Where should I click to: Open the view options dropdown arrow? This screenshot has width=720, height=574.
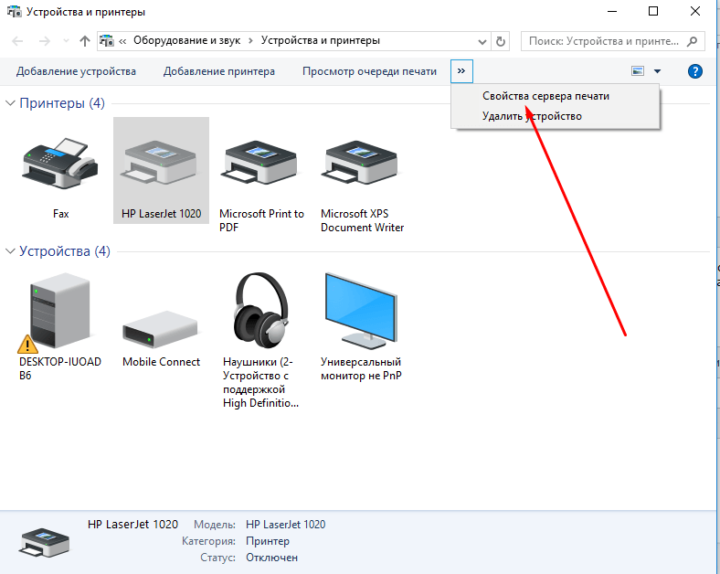tap(657, 72)
